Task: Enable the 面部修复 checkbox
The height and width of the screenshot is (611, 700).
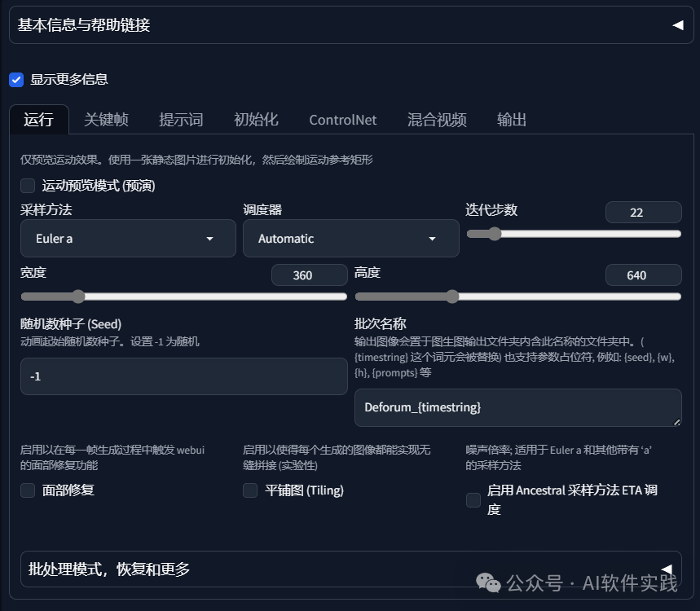Action: click(x=28, y=490)
